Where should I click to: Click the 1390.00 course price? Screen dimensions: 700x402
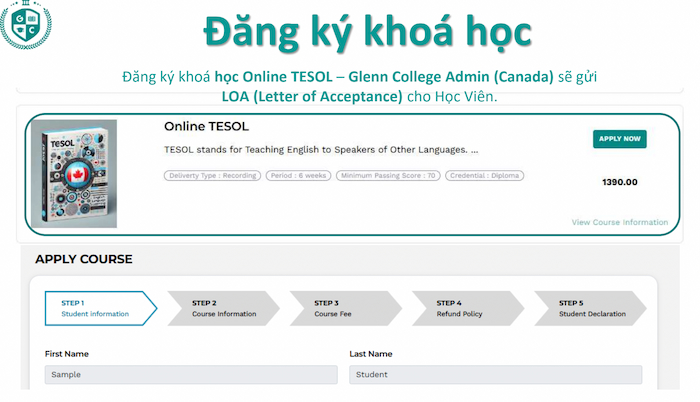click(619, 182)
